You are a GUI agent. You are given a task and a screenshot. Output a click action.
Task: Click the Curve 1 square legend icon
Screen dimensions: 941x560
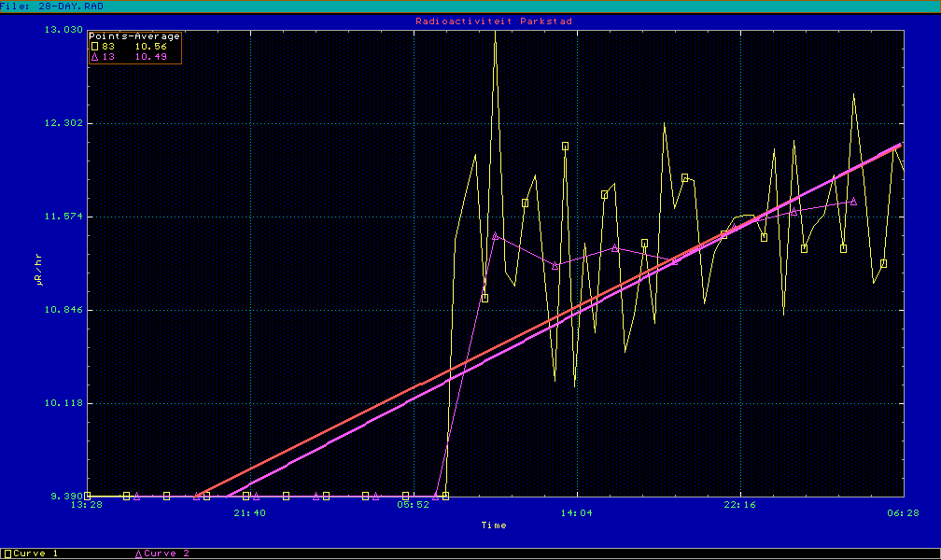click(8, 553)
